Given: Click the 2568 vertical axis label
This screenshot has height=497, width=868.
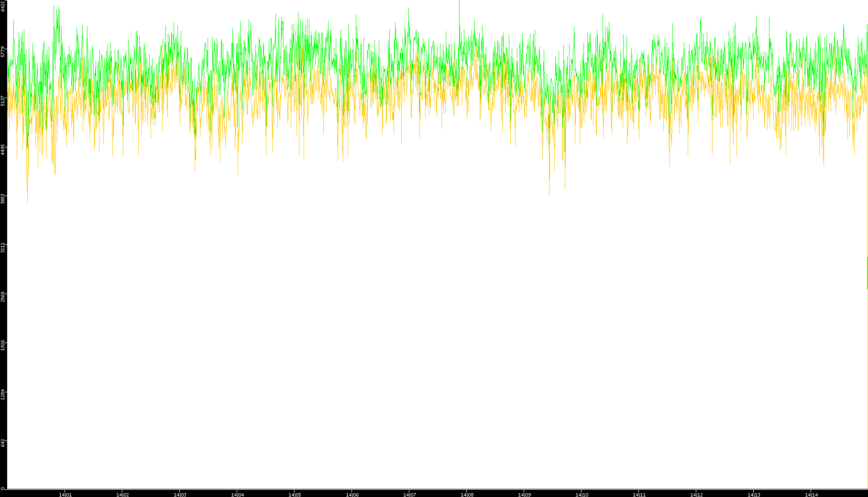Looking at the screenshot, I should (3, 297).
